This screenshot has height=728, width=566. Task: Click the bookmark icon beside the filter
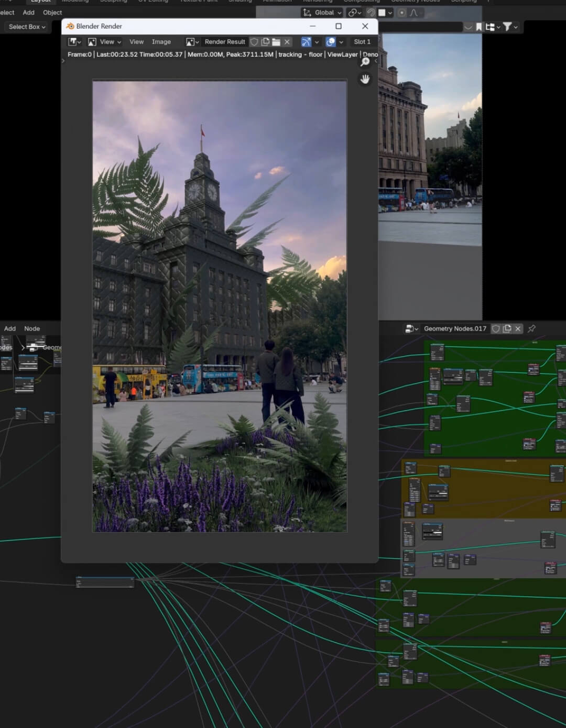click(x=478, y=27)
